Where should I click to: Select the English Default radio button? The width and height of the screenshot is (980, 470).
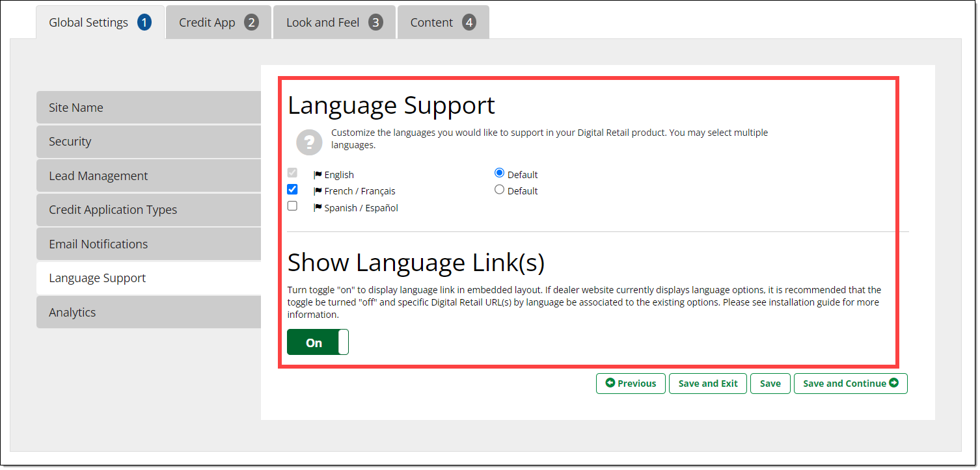click(499, 173)
